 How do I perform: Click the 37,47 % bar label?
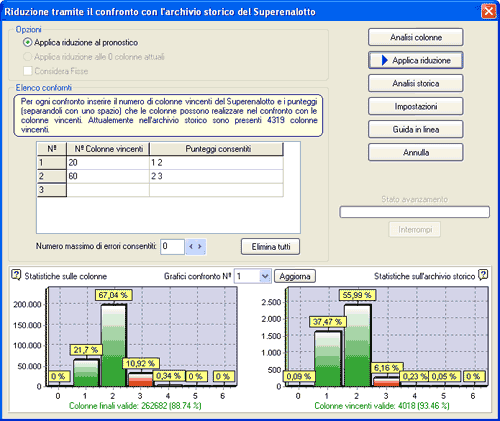[328, 322]
